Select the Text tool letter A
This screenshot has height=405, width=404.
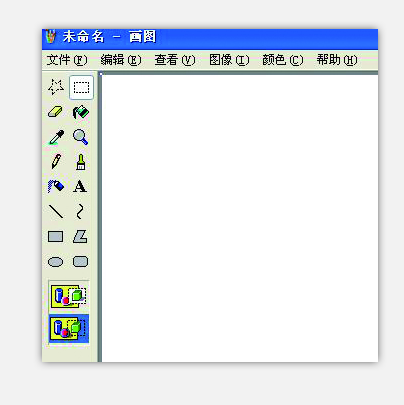point(80,186)
